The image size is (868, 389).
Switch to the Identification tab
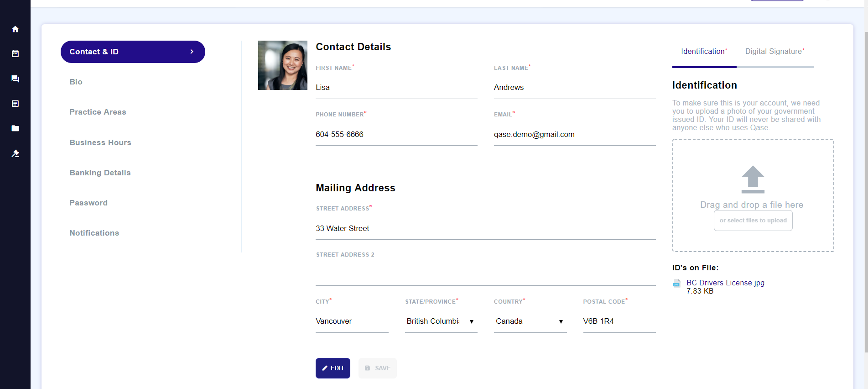[704, 52]
